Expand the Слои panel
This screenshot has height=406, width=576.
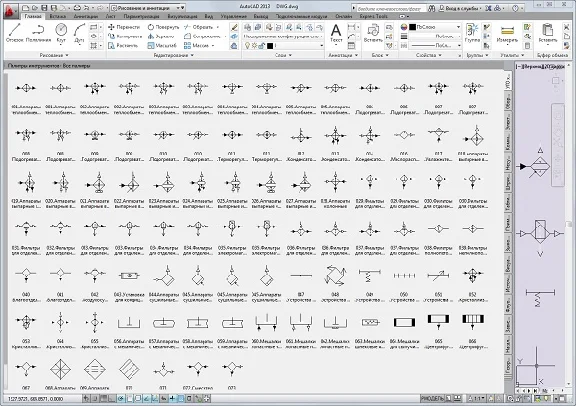(283, 55)
